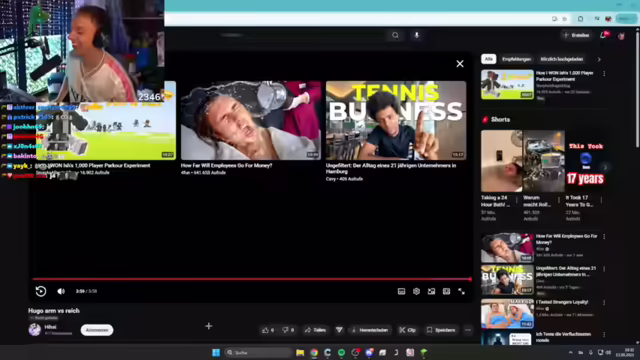The image size is (640, 360).
Task: Open video settings gear icon
Action: tap(416, 291)
